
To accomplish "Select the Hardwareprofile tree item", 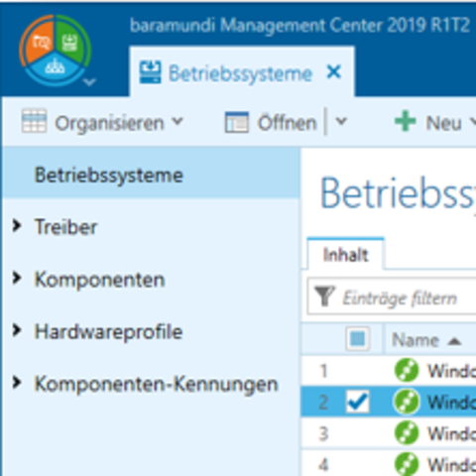I will (108, 332).
